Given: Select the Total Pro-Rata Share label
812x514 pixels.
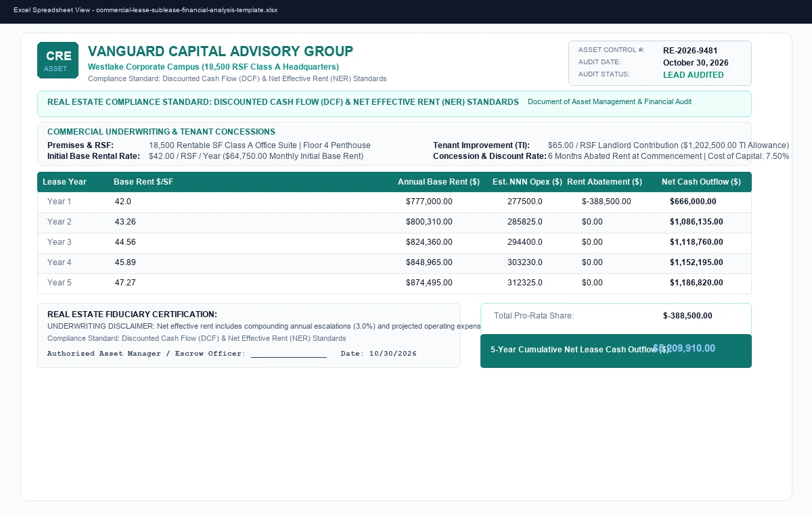Looking at the screenshot, I should 534,316.
